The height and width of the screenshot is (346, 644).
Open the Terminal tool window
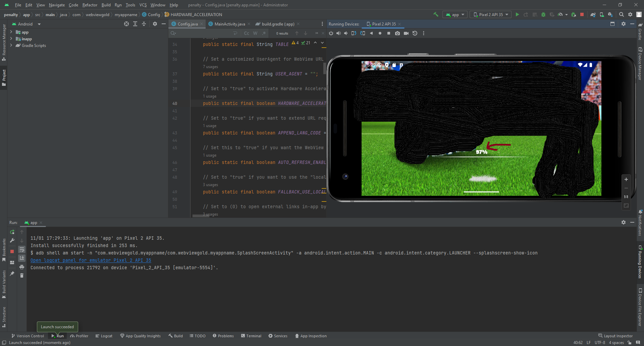coord(251,336)
